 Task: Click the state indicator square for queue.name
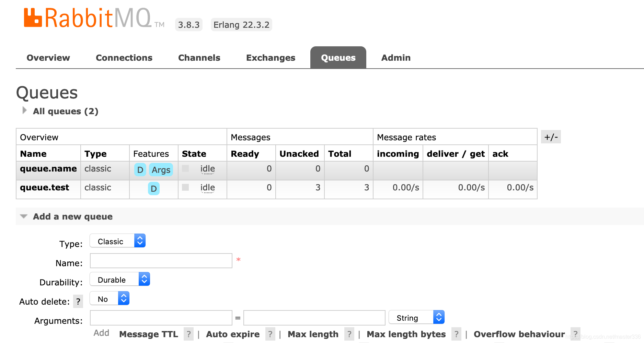pos(185,168)
